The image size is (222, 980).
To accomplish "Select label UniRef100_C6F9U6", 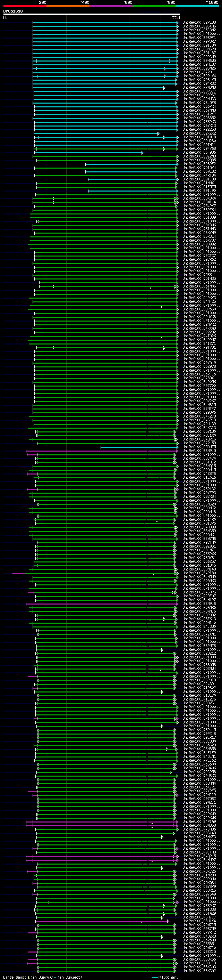I will pos(199,153).
